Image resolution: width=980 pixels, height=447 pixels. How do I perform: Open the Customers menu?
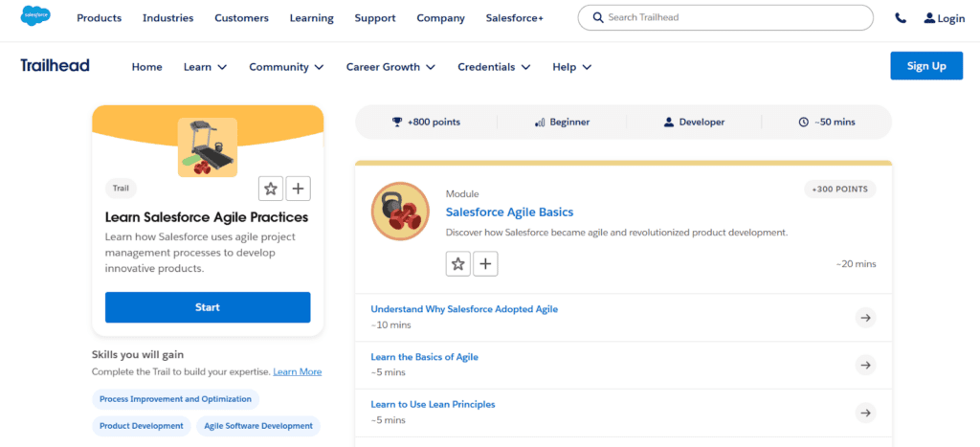point(242,18)
